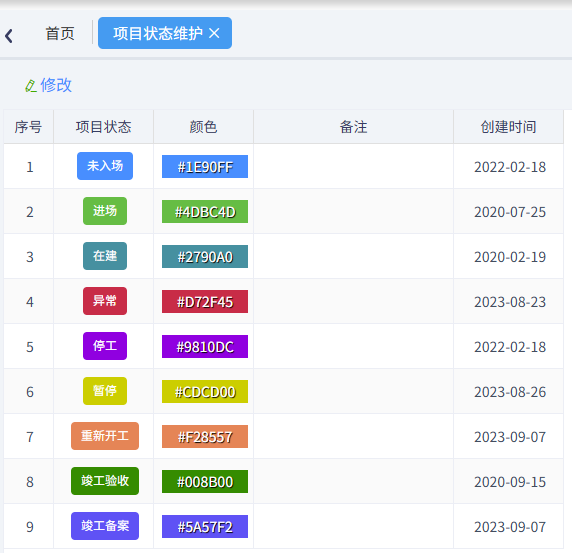The width and height of the screenshot is (572, 553).
Task: Click row number 1 in 序号 column
Action: pyautogui.click(x=30, y=167)
